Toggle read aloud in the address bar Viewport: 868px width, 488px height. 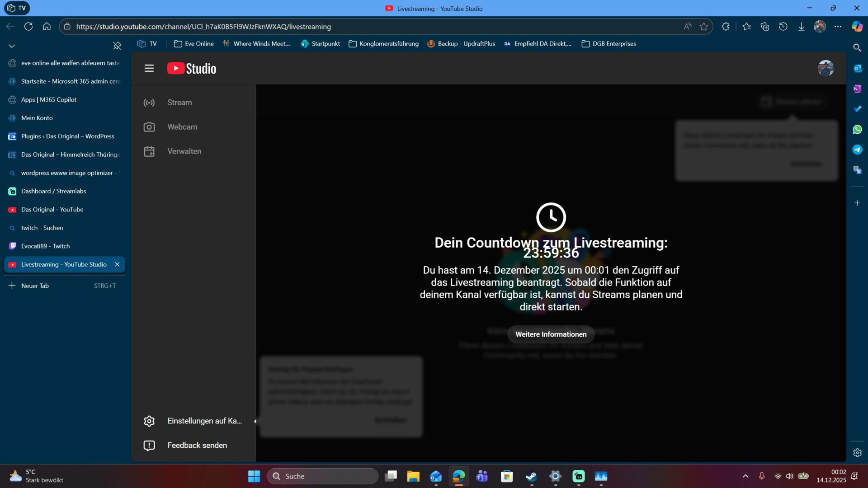click(x=687, y=27)
